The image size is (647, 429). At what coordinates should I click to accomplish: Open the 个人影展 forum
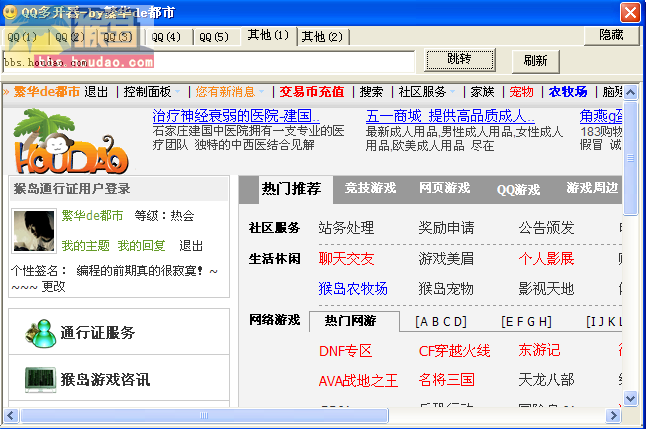click(546, 259)
